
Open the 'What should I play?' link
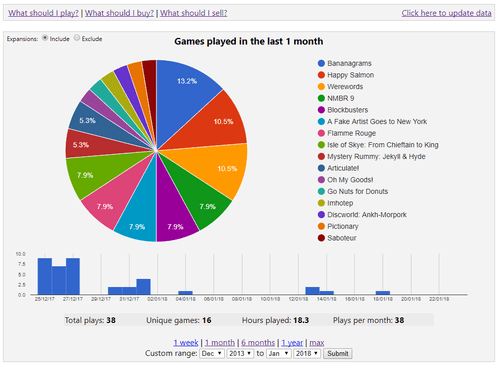43,13
